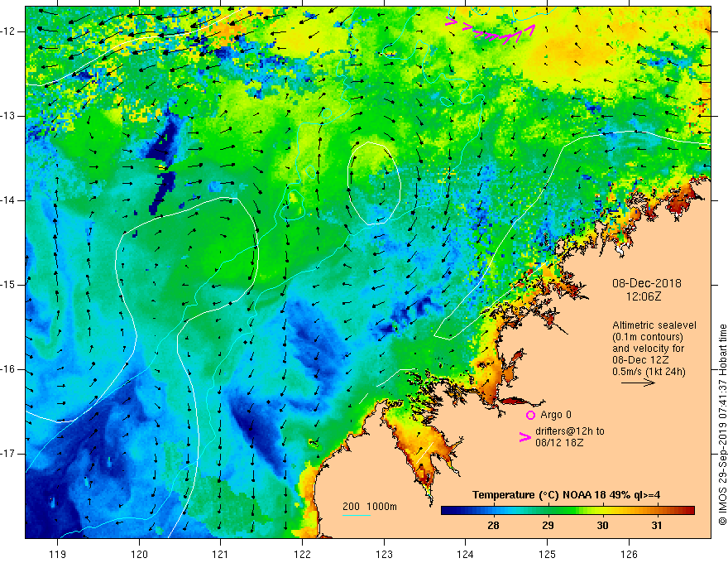Click the text '0.5m/s (1kt 24h)'
The height and width of the screenshot is (563, 728).
(x=649, y=372)
